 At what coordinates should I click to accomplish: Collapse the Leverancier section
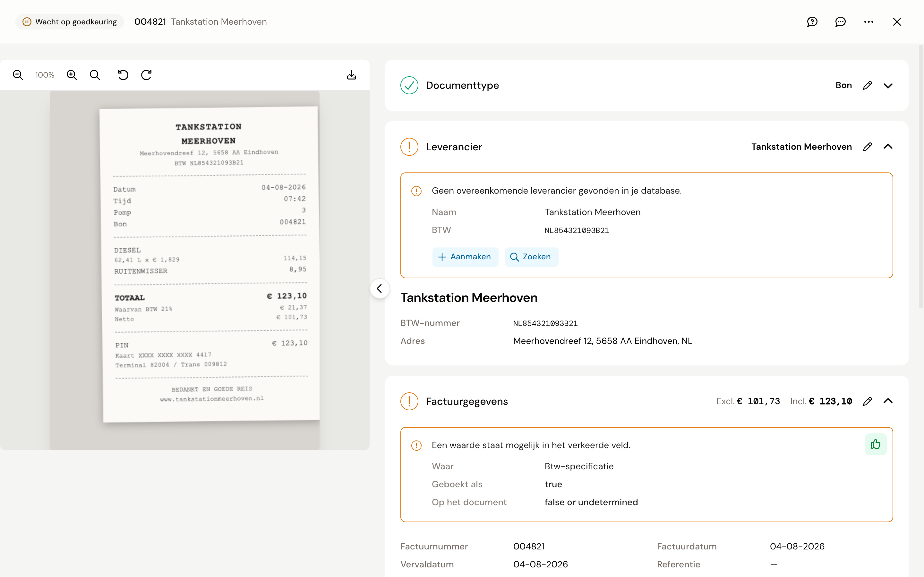point(888,146)
